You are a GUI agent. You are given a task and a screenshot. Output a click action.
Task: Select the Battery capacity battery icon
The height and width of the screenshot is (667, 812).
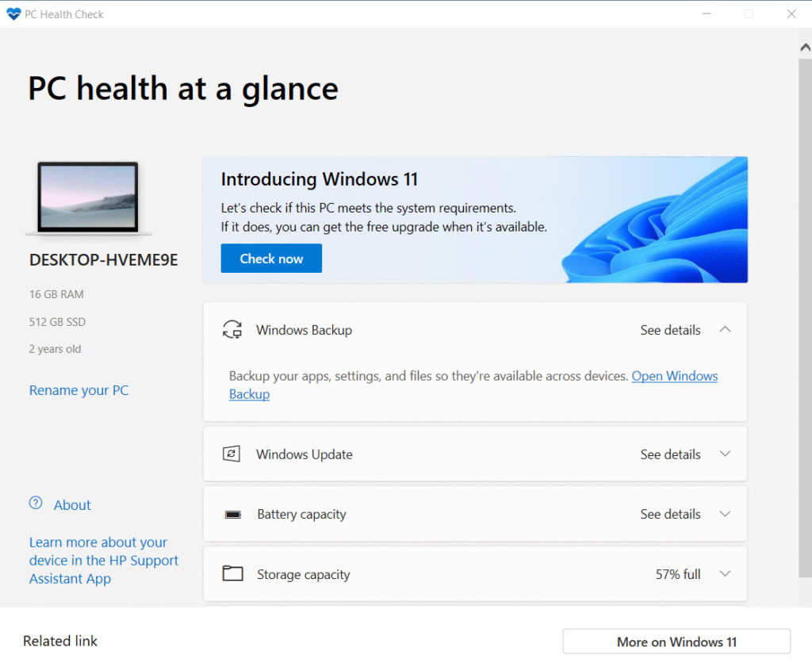coord(232,514)
